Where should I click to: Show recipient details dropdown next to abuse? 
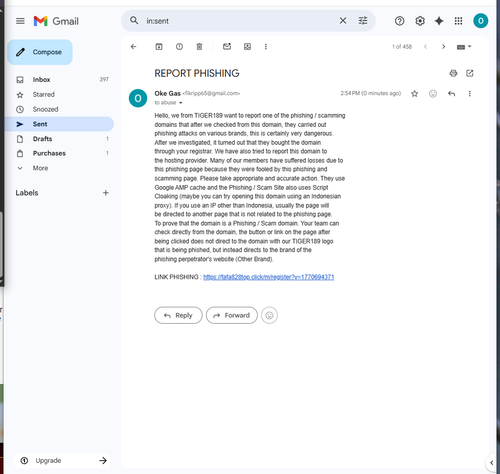[x=181, y=103]
